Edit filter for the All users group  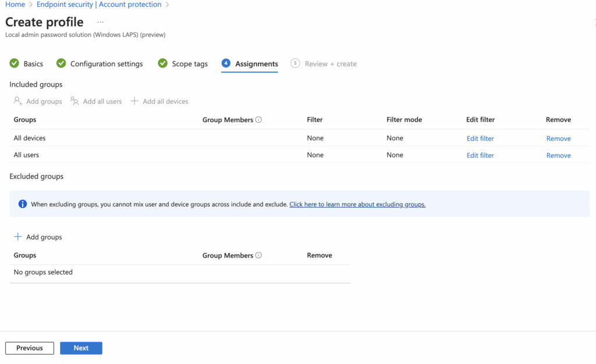click(480, 155)
